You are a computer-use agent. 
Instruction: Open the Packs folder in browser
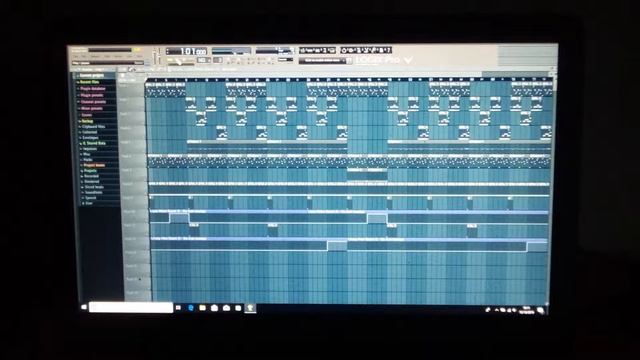click(x=88, y=160)
